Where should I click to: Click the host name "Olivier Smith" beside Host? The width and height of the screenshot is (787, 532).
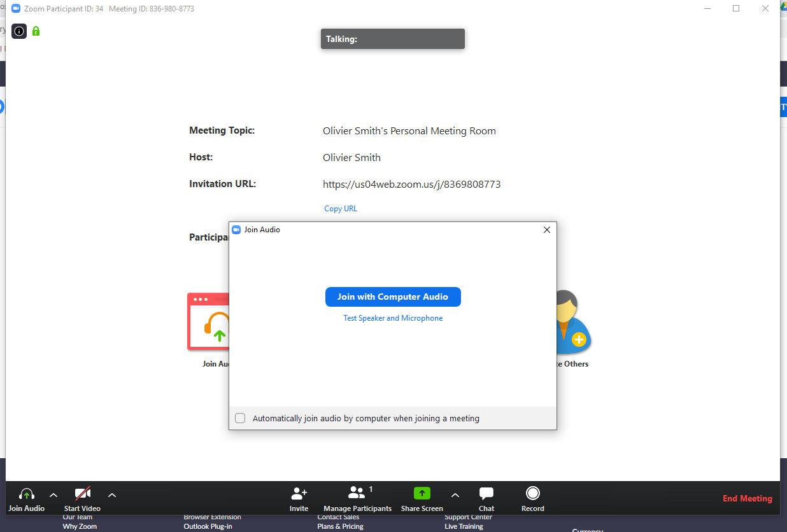coord(351,158)
